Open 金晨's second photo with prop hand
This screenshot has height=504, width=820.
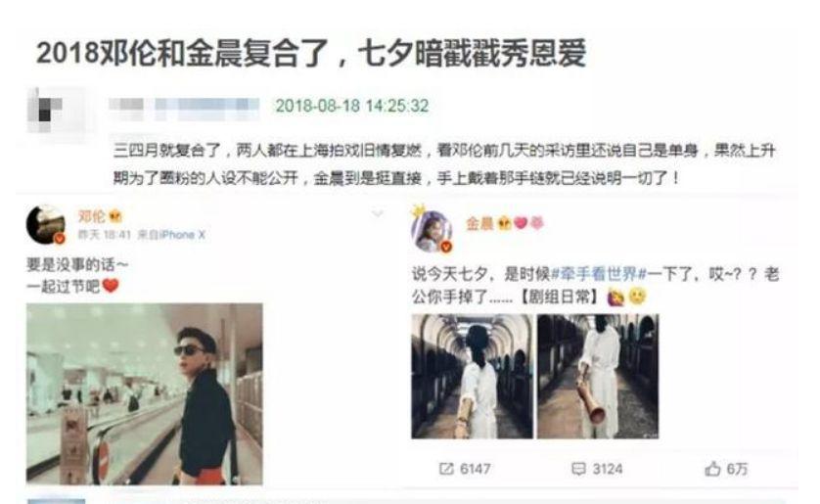tap(598, 376)
